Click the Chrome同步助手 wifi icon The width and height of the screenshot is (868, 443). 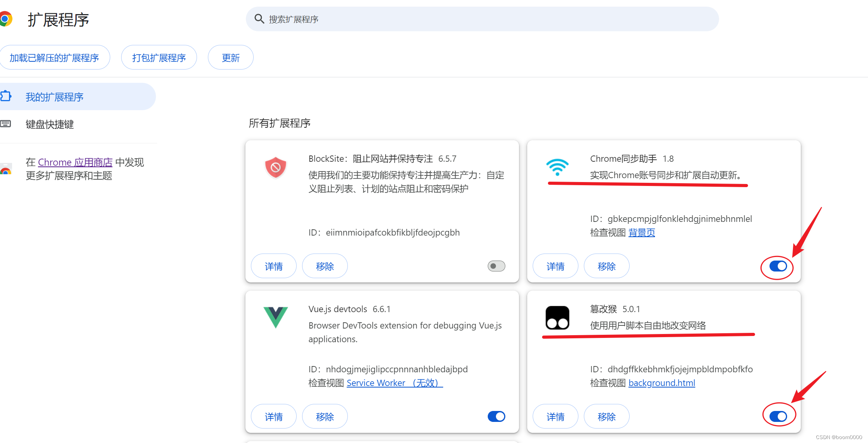(557, 167)
